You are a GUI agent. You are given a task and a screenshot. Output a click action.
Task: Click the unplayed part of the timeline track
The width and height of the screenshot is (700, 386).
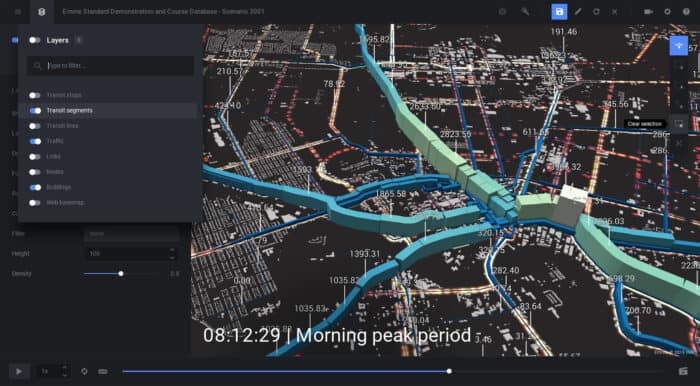tap(557, 371)
